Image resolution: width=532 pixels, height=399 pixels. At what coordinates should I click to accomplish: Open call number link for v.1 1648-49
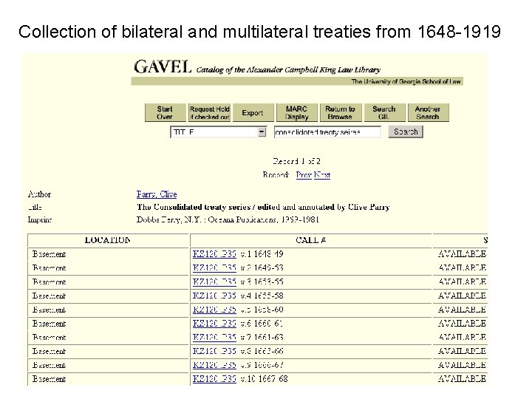tap(214, 254)
